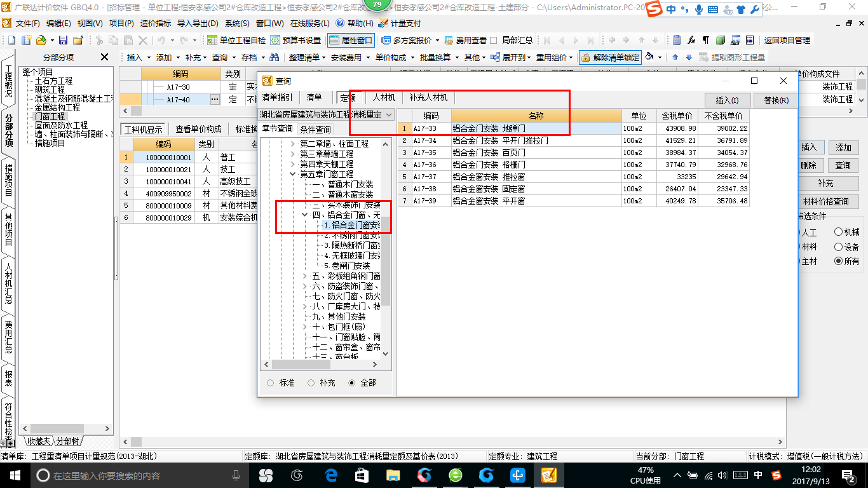The height and width of the screenshot is (488, 868).
Task: Expand 第三章幕墙工程 tree node
Action: 292,154
